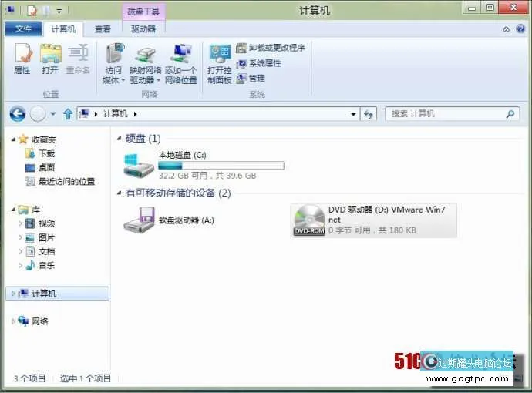Open the quick access toolbar customize dropdown
This screenshot has height=393, width=532.
(x=59, y=12)
